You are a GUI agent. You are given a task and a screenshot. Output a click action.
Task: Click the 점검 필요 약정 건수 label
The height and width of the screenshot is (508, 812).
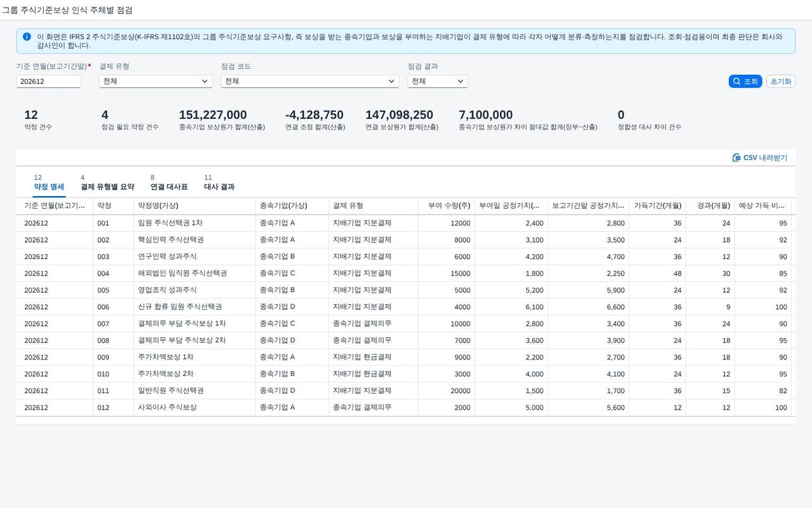coord(130,127)
